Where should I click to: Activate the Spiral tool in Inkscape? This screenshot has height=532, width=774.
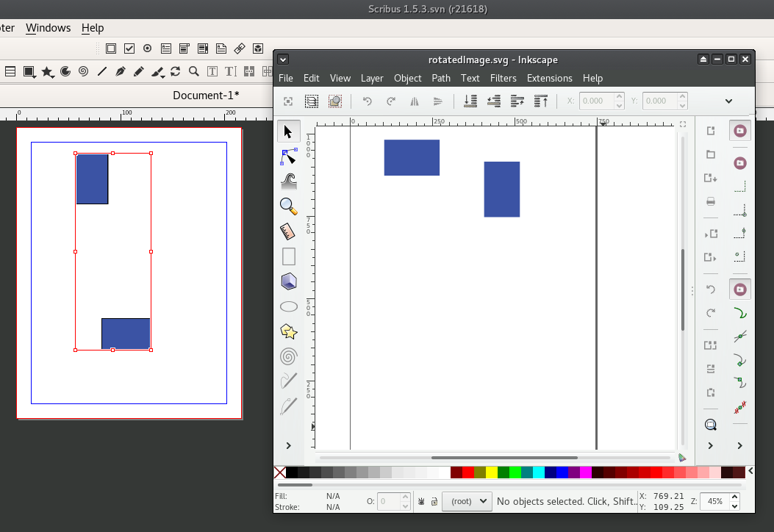289,356
